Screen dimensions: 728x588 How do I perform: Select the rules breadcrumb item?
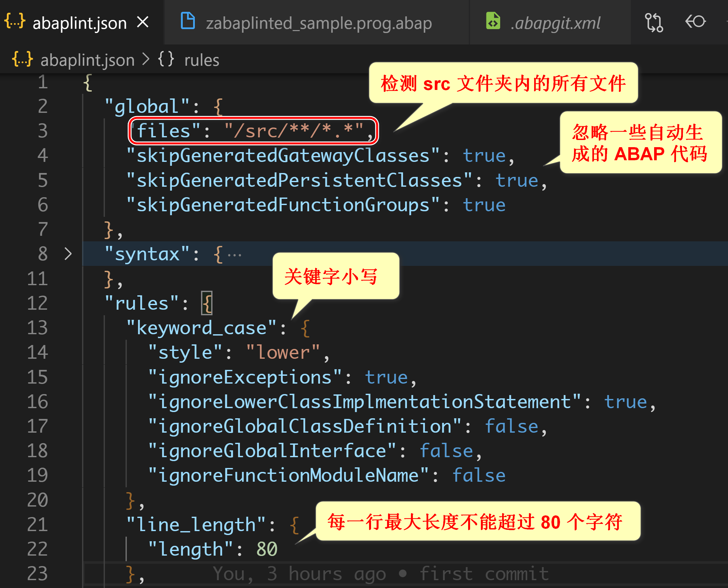point(201,60)
